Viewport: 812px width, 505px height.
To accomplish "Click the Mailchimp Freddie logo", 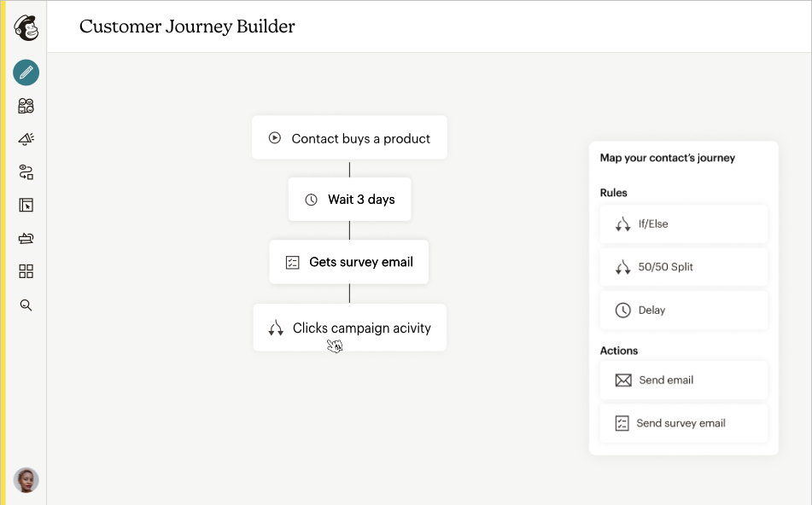I will click(x=26, y=27).
